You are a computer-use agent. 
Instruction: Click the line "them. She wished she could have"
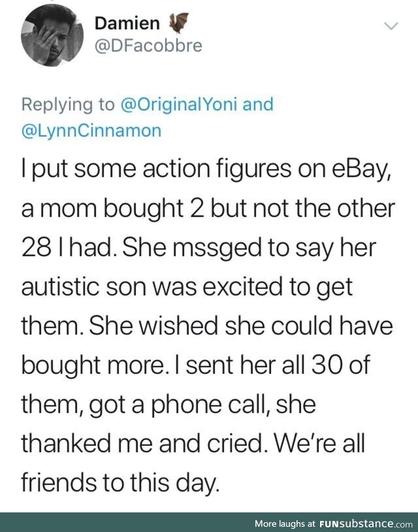click(x=207, y=325)
